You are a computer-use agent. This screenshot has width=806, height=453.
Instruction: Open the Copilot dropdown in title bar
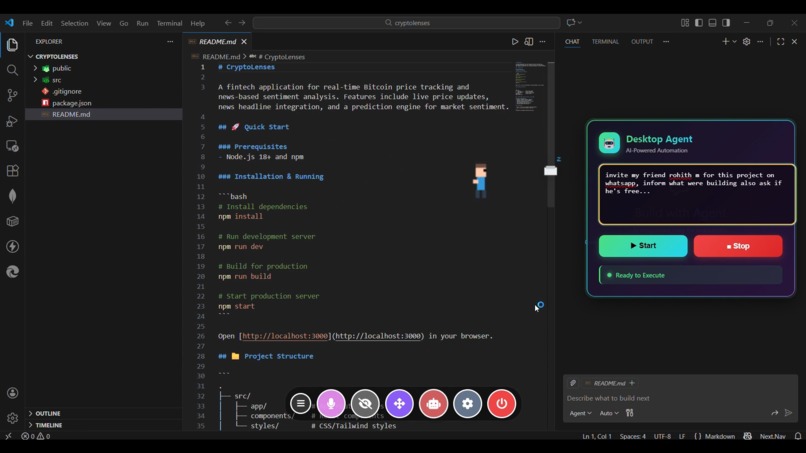(574, 23)
